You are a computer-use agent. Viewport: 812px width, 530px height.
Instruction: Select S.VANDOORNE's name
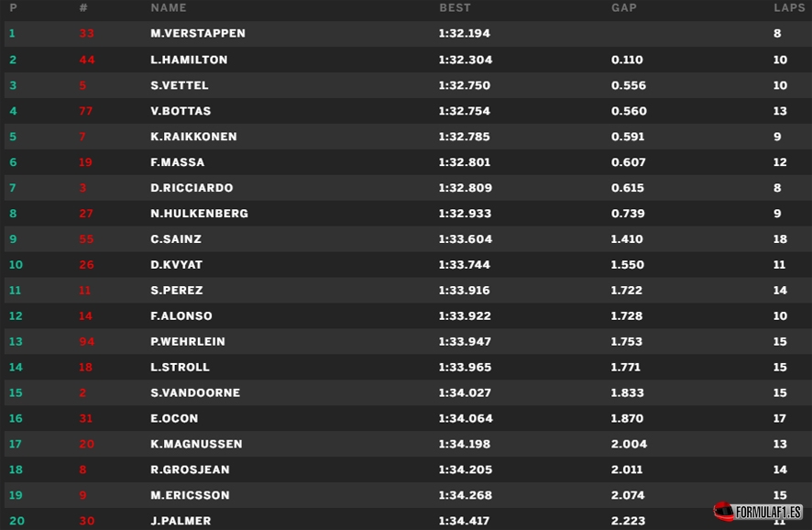[195, 392]
